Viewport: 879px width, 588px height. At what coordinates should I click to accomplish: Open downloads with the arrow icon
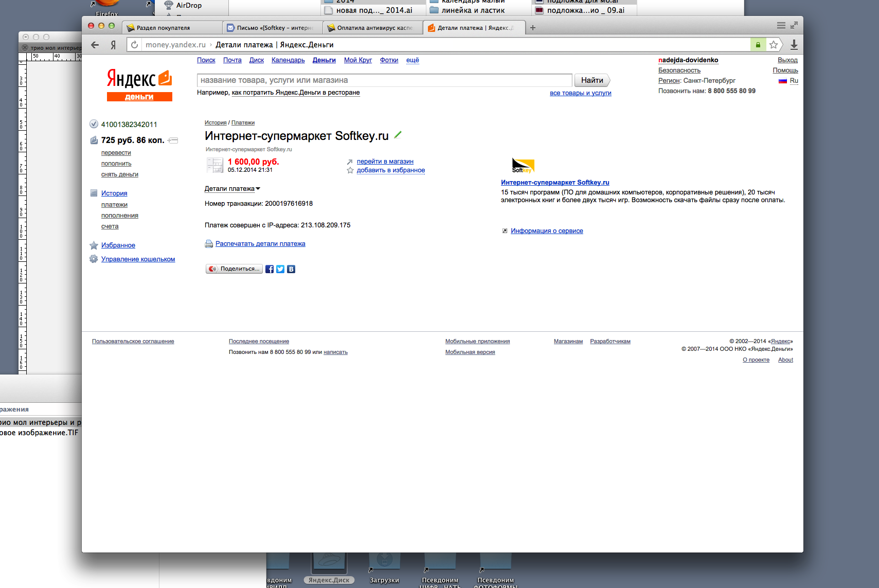click(x=794, y=45)
